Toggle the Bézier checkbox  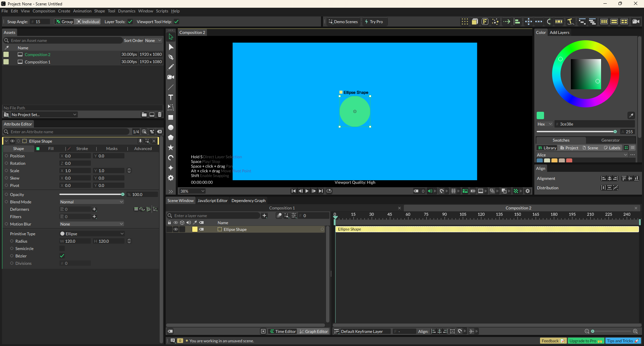click(x=62, y=256)
